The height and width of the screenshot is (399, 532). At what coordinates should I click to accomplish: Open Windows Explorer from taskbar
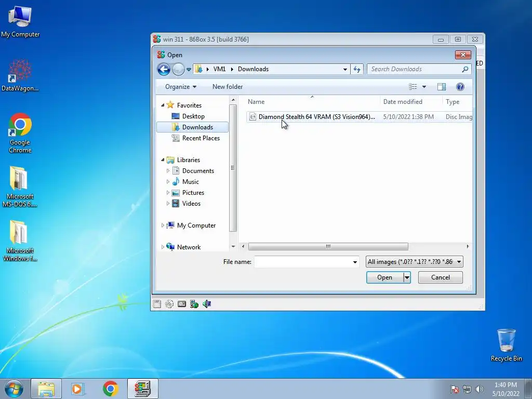46,389
